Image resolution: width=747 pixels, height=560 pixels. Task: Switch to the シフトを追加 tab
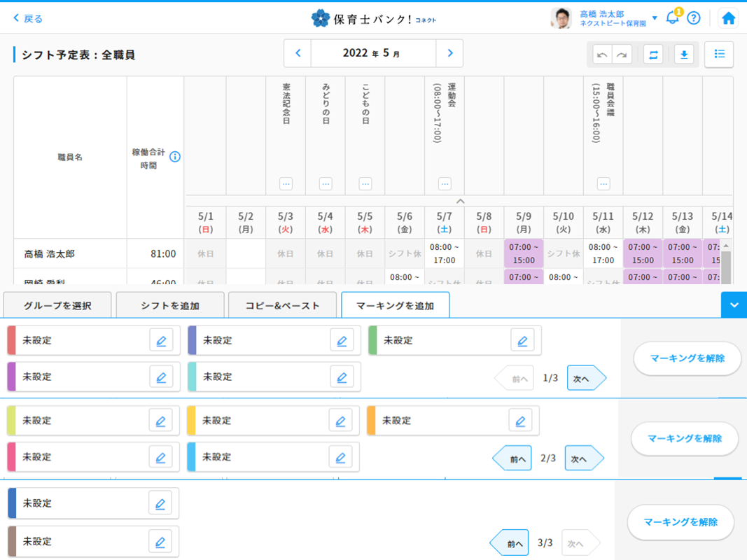click(169, 306)
